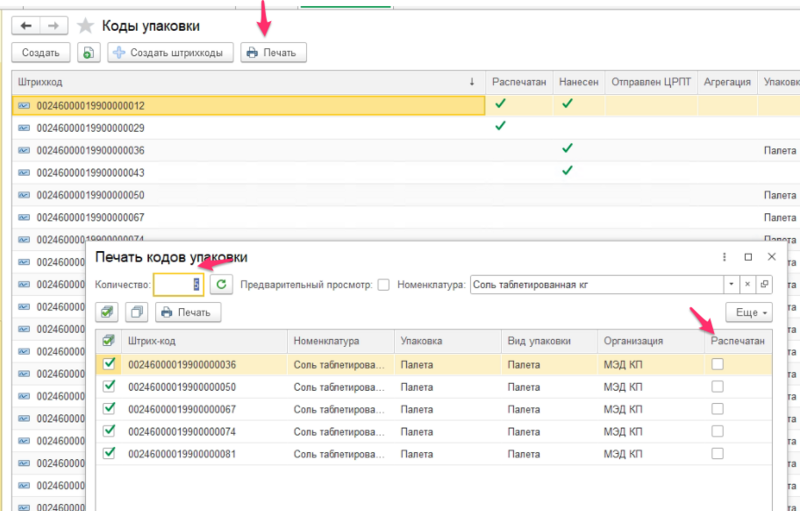Click Создать штрихкоды button
Screen dimensions: 800x511
[x=170, y=53]
